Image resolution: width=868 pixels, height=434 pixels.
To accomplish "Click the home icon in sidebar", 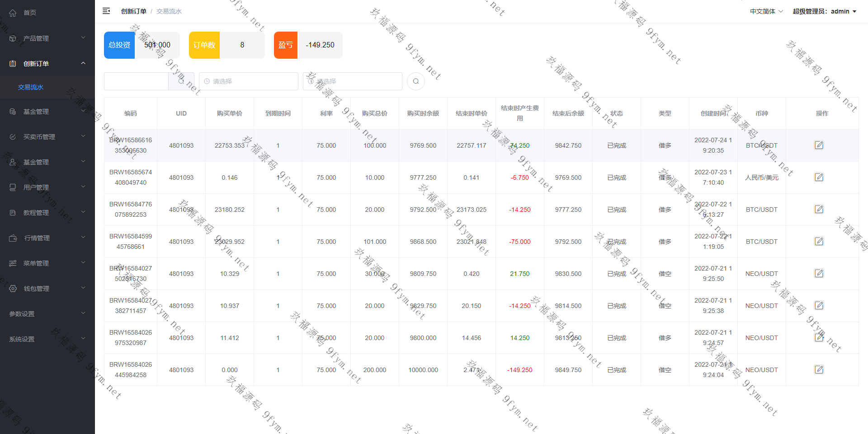I will pyautogui.click(x=13, y=13).
